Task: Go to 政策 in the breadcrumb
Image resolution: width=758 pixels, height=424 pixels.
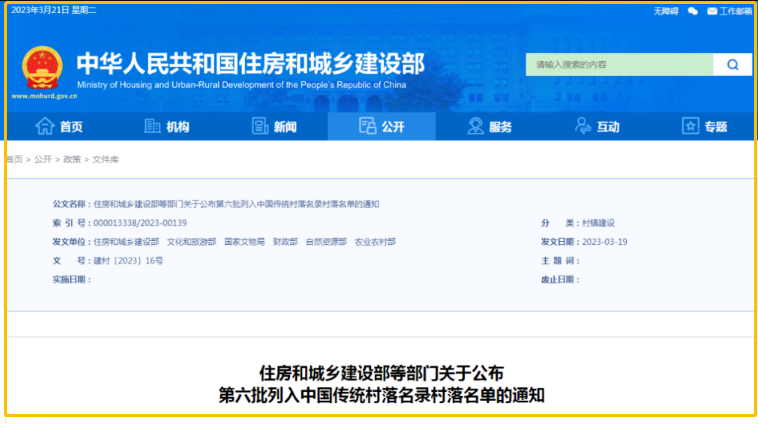Action: (72, 159)
